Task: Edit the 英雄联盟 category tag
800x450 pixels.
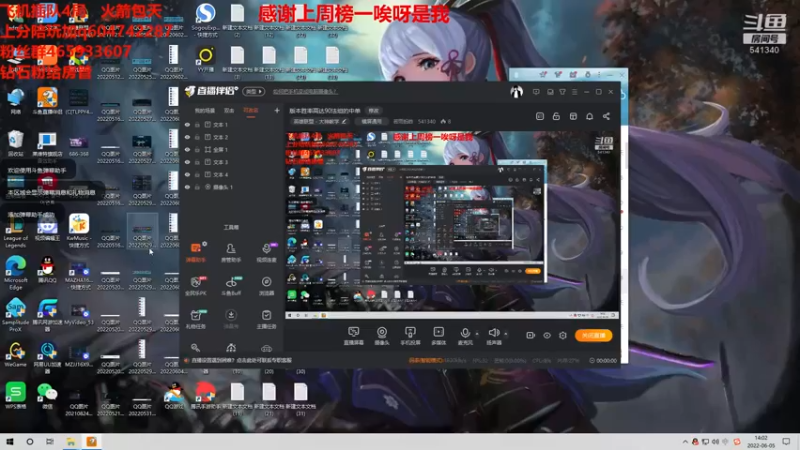Action: click(x=320, y=121)
